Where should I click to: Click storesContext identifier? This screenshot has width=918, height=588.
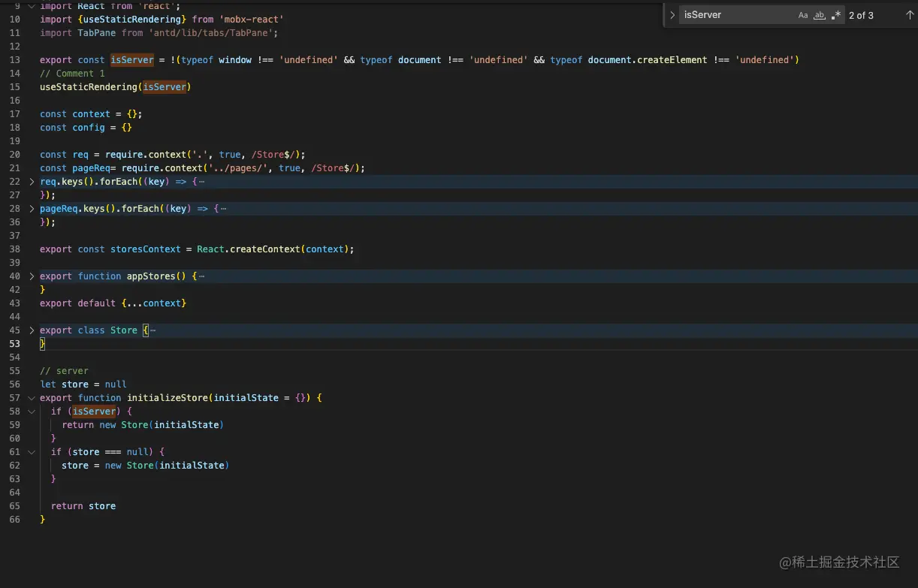pyautogui.click(x=146, y=249)
